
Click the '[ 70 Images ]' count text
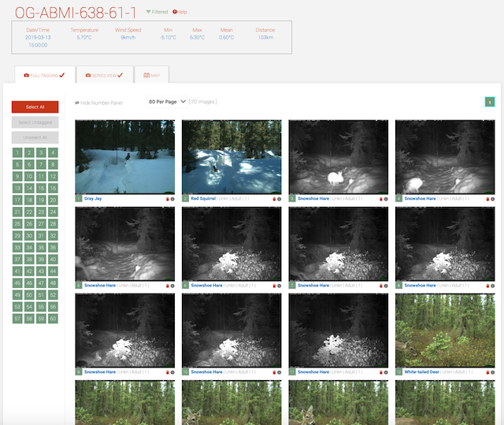click(x=203, y=102)
